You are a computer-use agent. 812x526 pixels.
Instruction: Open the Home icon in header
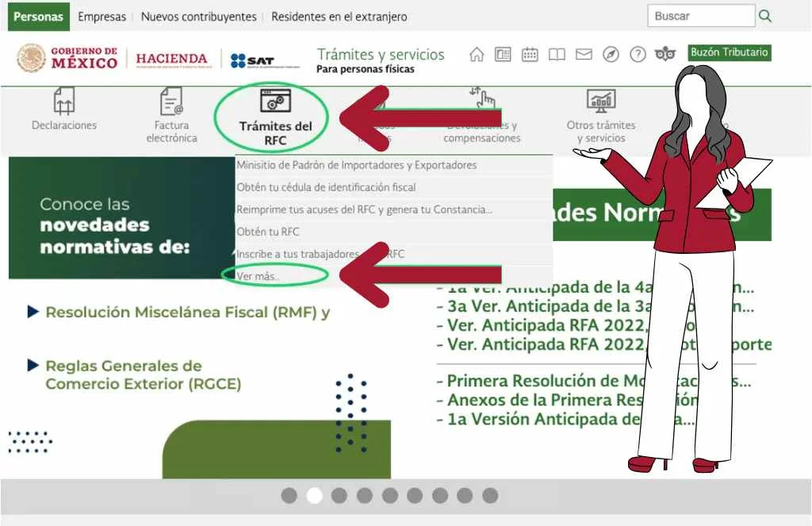[477, 54]
